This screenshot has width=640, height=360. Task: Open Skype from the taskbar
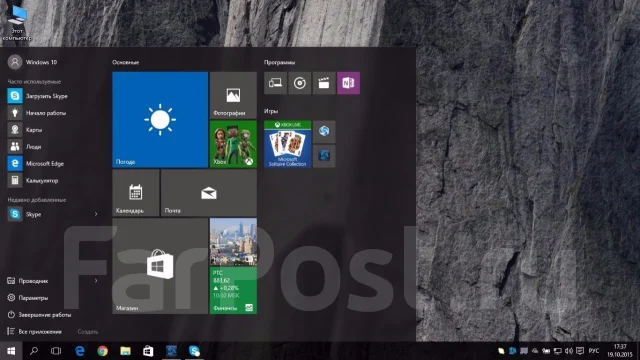coord(194,351)
